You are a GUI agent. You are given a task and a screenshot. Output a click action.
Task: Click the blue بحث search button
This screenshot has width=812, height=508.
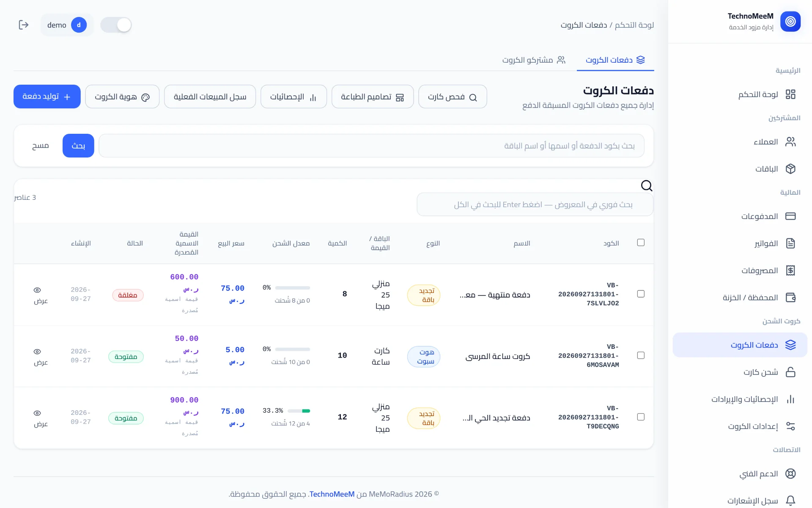[x=78, y=146]
